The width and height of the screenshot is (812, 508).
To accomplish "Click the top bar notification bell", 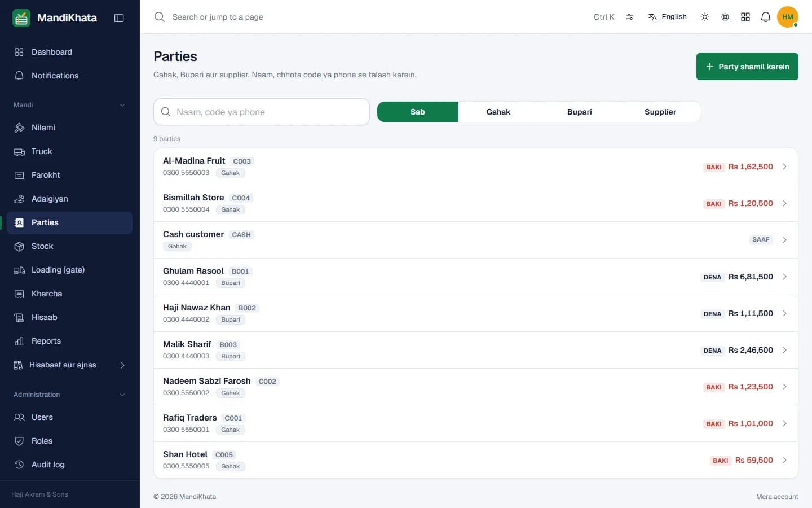I will 766,17.
